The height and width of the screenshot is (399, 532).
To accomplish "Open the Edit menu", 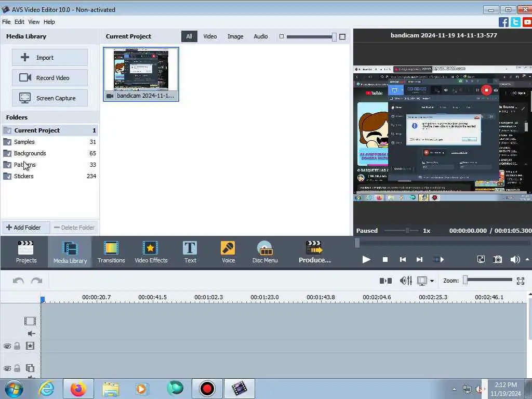I will (19, 22).
